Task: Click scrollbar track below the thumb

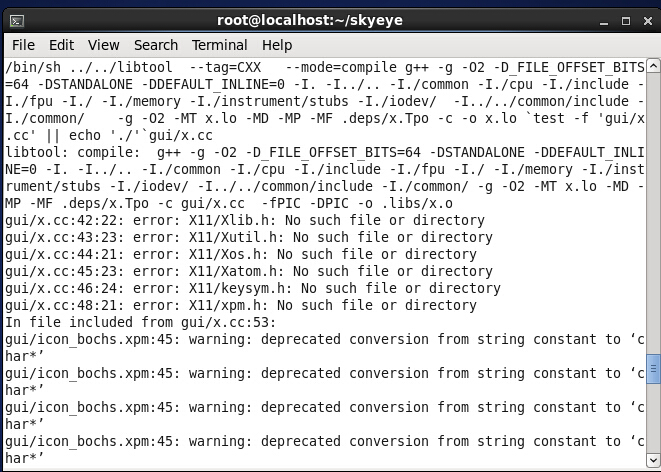Action: click(x=653, y=418)
